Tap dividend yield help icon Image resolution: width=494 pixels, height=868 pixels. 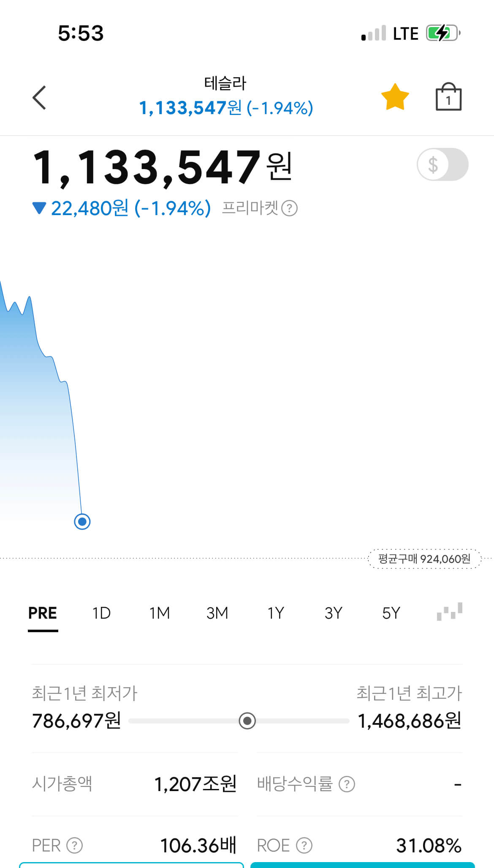[x=347, y=784]
